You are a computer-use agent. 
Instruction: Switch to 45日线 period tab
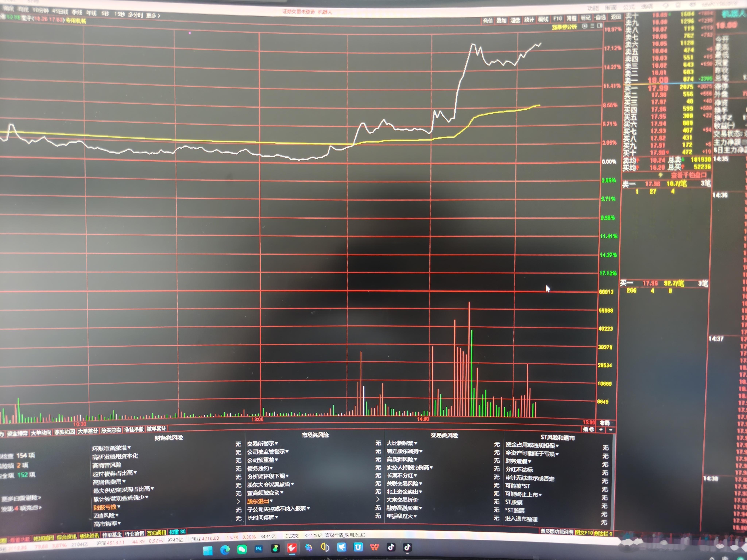point(60,11)
